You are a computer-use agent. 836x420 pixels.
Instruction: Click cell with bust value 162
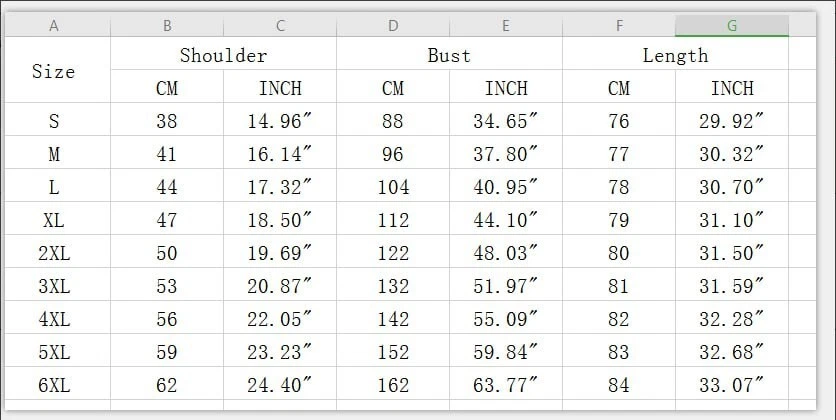coord(393,383)
